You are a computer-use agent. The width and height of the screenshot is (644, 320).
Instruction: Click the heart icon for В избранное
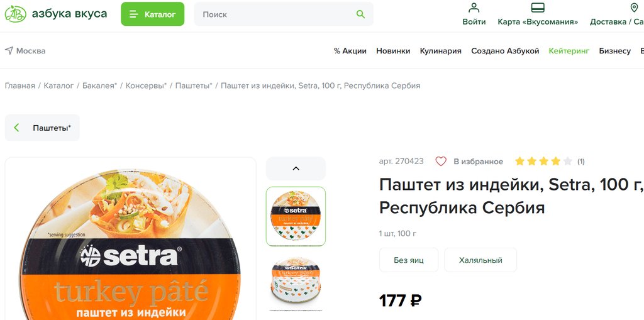pyautogui.click(x=441, y=162)
